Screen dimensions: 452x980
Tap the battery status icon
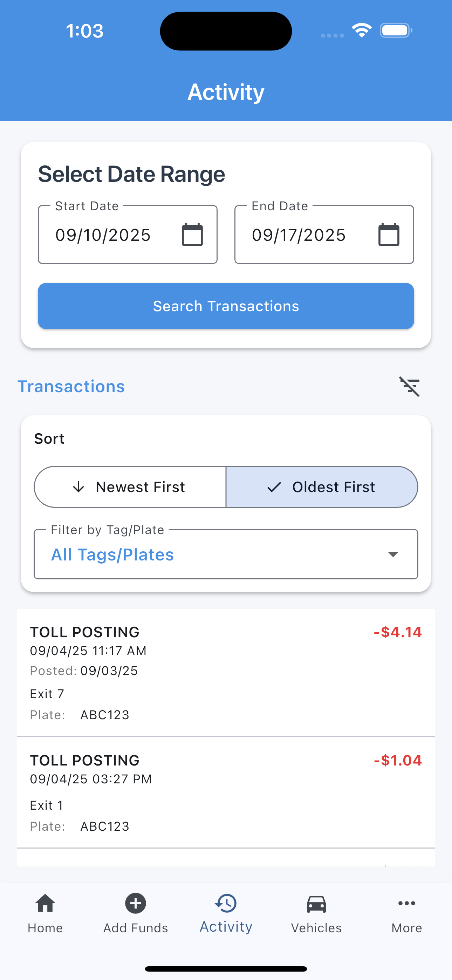tap(396, 30)
